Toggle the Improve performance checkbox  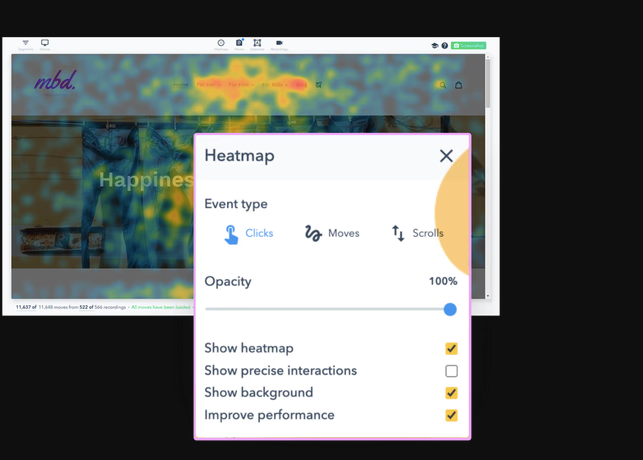[x=451, y=415]
